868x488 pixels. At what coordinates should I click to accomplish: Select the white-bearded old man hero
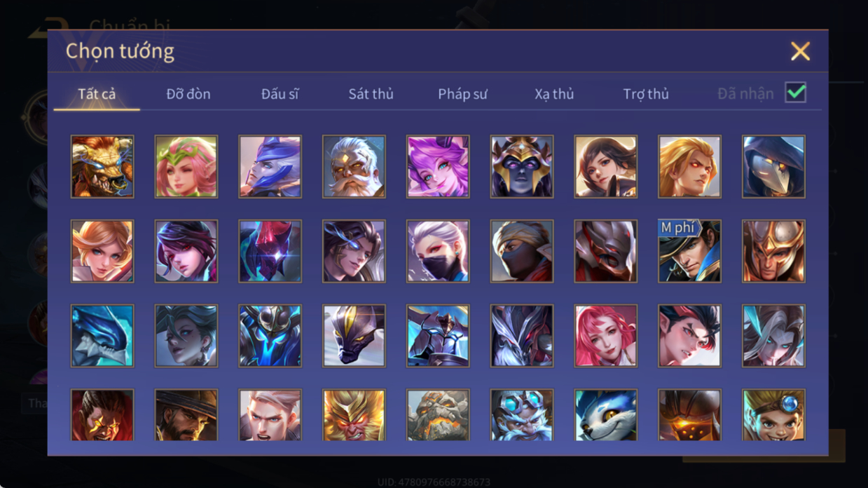pyautogui.click(x=354, y=167)
